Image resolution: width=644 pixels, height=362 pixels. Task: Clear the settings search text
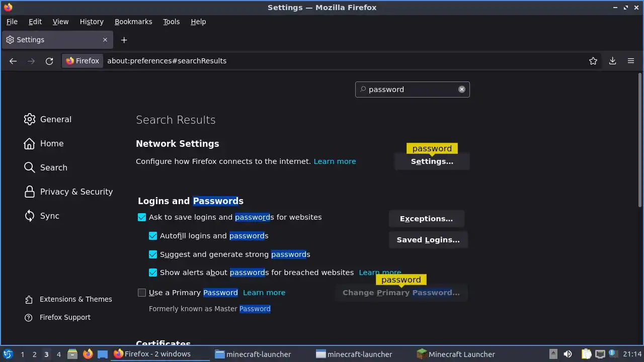(x=461, y=89)
